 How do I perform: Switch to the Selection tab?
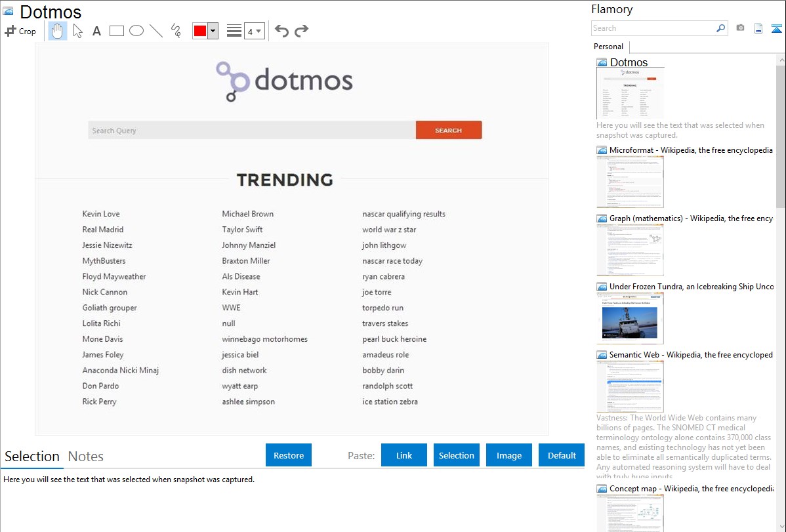click(32, 457)
